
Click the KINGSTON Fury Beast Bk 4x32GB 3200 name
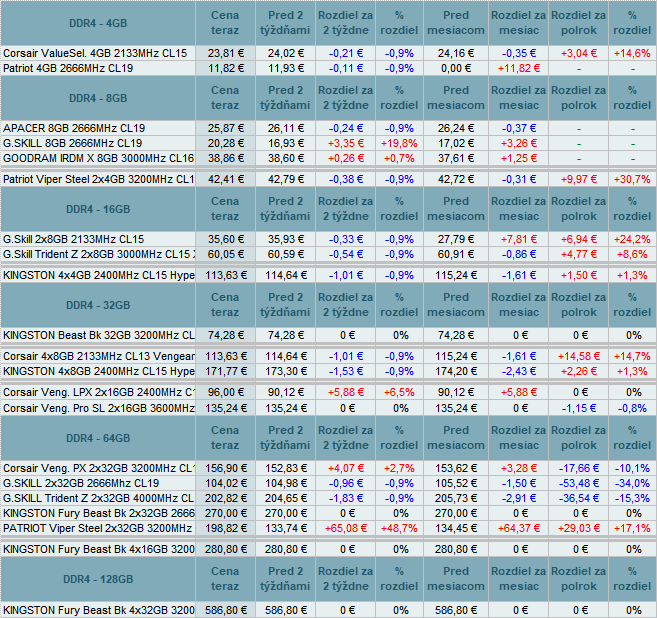click(98, 610)
